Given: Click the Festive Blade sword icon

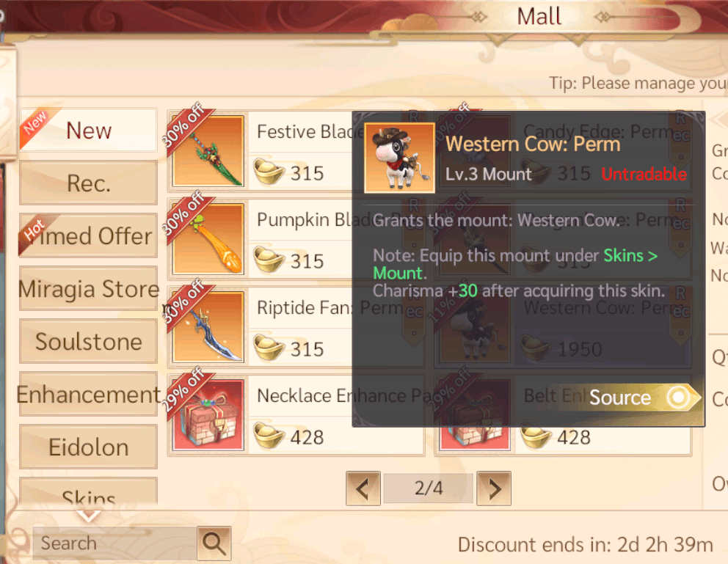Looking at the screenshot, I should click(x=208, y=151).
